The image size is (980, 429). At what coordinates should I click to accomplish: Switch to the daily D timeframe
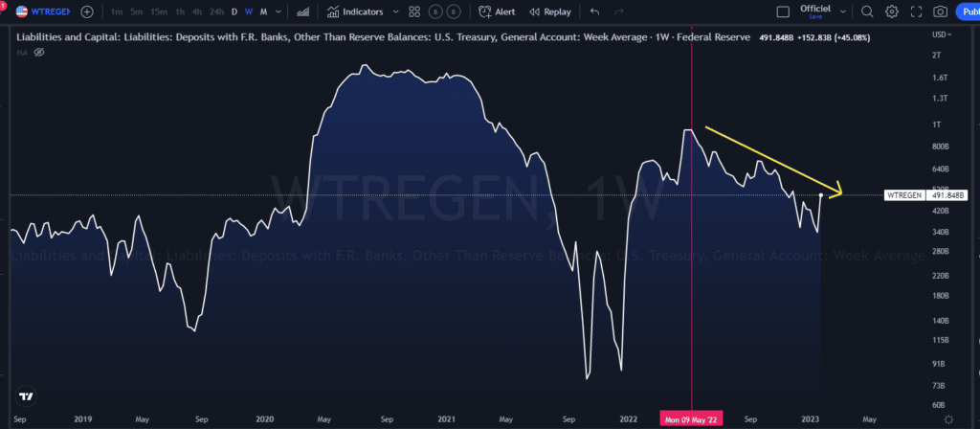[x=234, y=11]
